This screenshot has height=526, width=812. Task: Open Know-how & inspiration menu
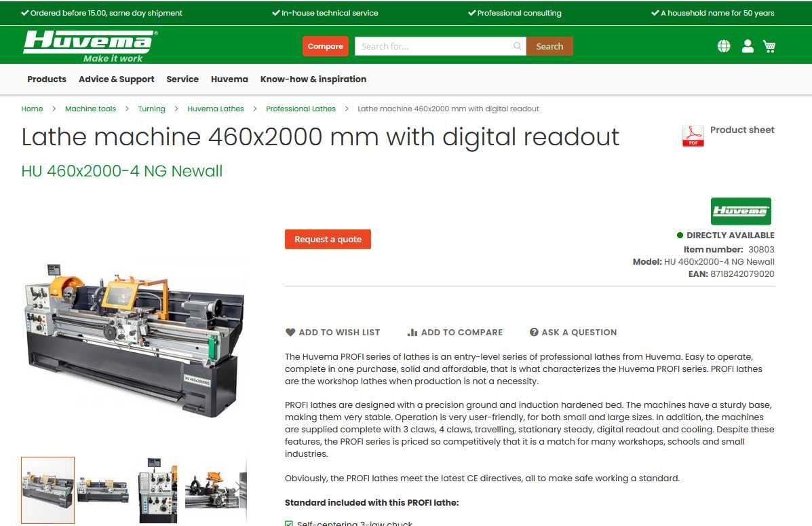[x=313, y=79]
